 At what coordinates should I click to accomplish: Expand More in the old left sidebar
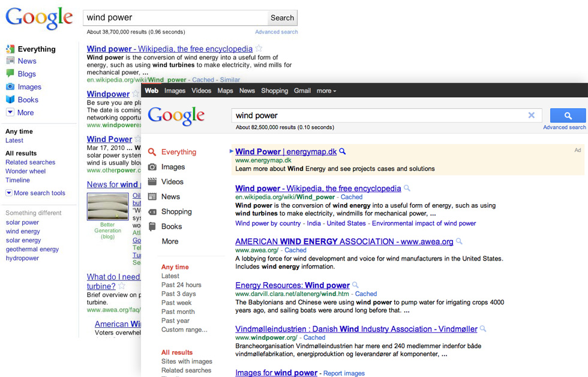click(x=10, y=112)
